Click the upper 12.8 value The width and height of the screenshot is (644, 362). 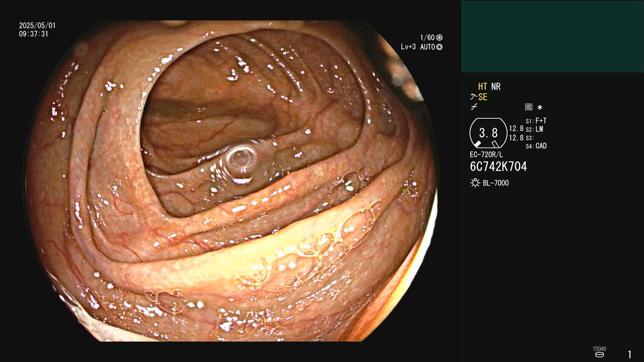516,128
